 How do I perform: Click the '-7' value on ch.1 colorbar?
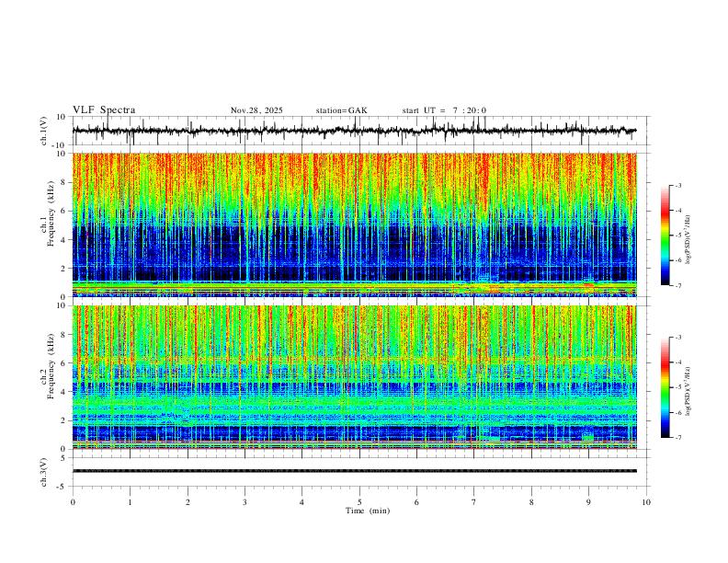pos(677,285)
